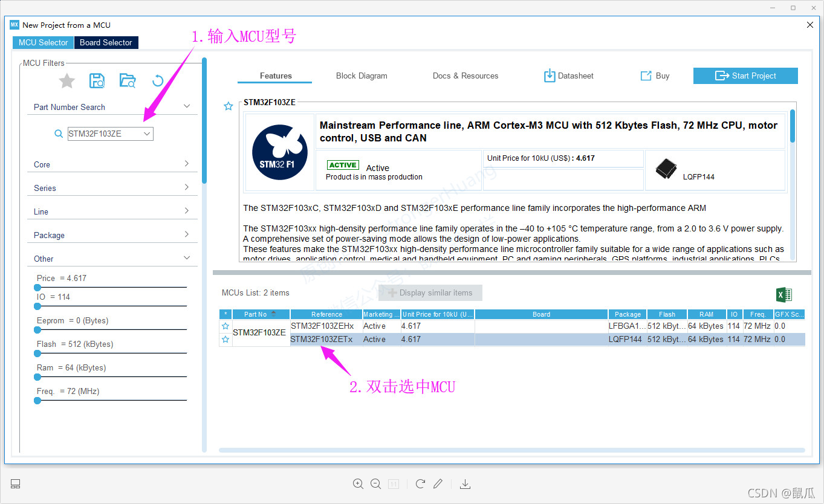Click the IO slider handle
This screenshot has height=504, width=824.
(x=37, y=306)
